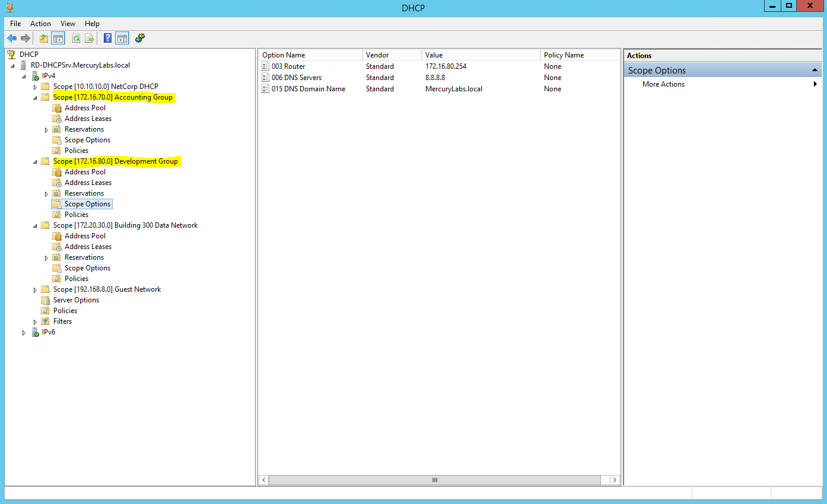Click the 006 DNS Servers option icon
This screenshot has height=504, width=827.
pyautogui.click(x=266, y=78)
